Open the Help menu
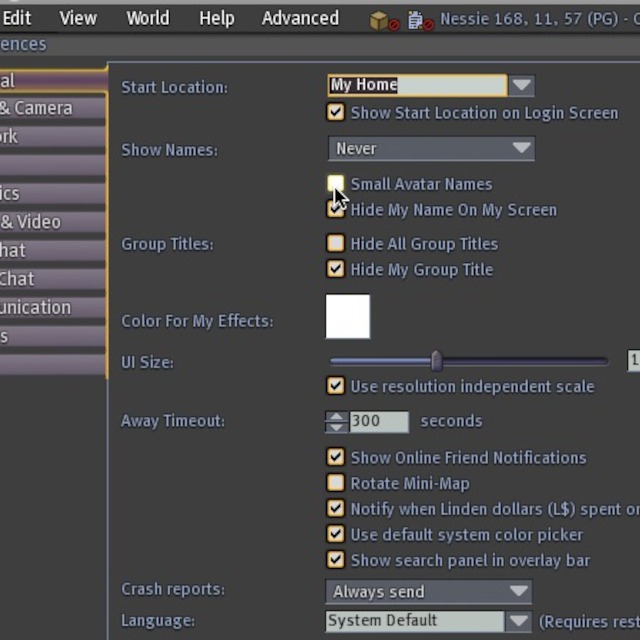The width and height of the screenshot is (640, 640). tap(217, 18)
